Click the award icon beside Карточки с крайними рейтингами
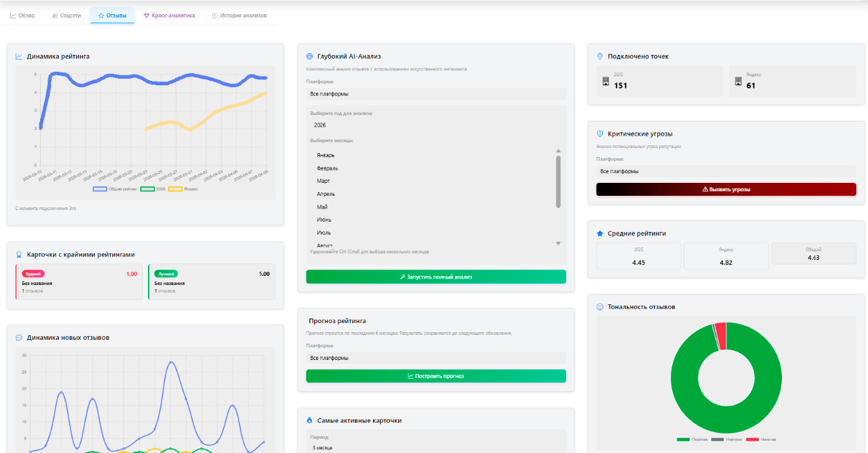 click(19, 255)
